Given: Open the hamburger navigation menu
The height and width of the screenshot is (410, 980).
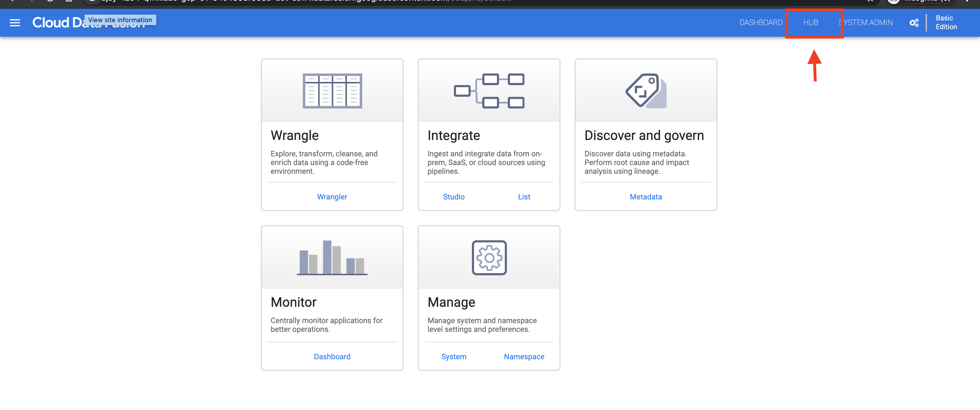Looking at the screenshot, I should 15,23.
